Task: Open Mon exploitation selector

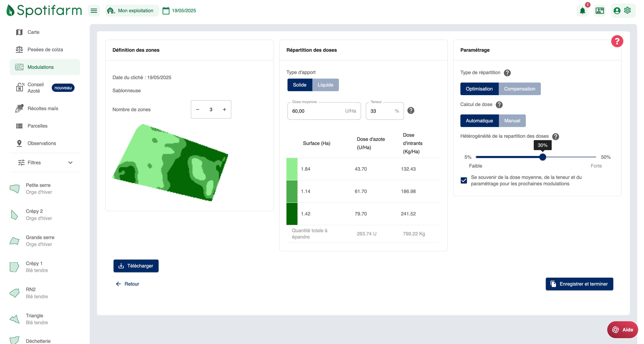Action: (x=132, y=11)
